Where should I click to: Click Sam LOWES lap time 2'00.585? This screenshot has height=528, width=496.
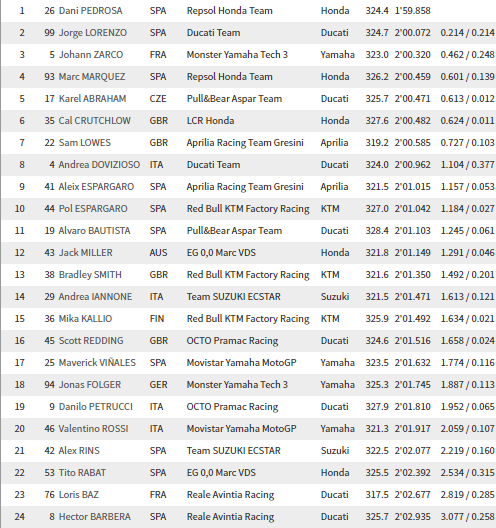coord(412,143)
